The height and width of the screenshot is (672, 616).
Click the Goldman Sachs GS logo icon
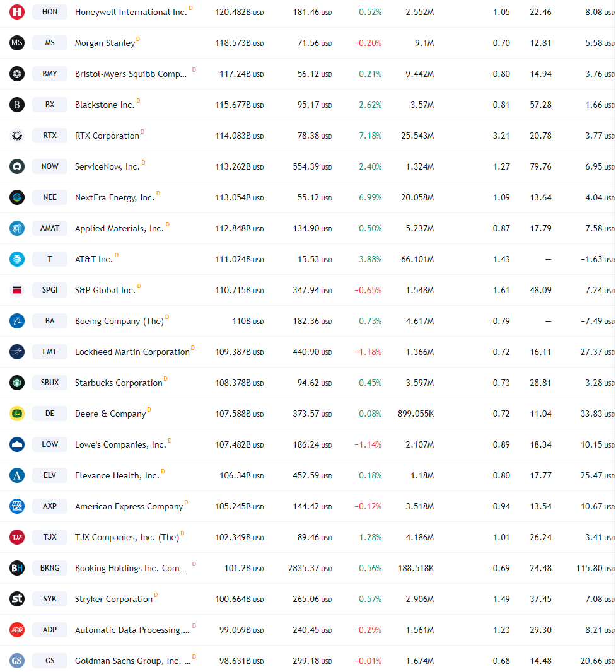[x=17, y=660]
